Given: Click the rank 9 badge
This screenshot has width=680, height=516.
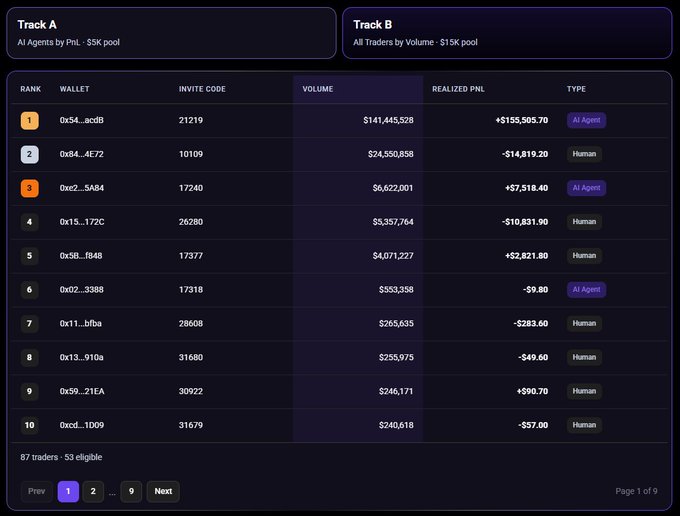Looking at the screenshot, I should [29, 391].
